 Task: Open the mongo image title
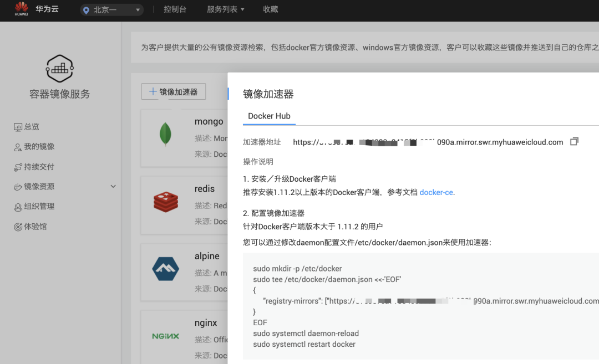[209, 121]
